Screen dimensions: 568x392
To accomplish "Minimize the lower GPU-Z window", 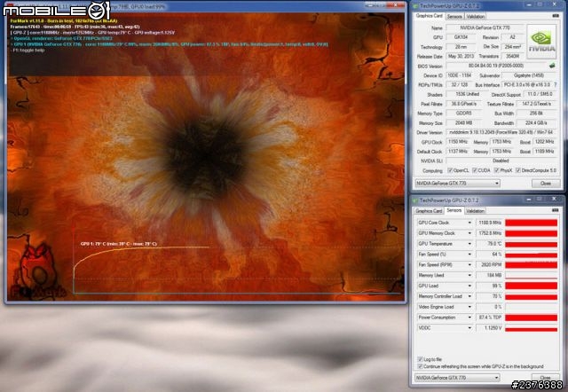I will tap(529, 199).
